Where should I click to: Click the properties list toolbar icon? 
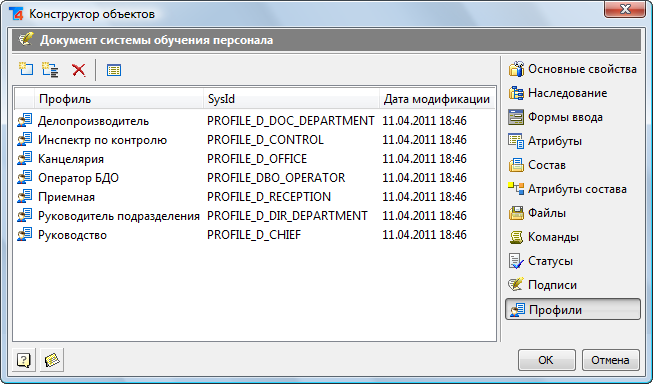point(114,70)
